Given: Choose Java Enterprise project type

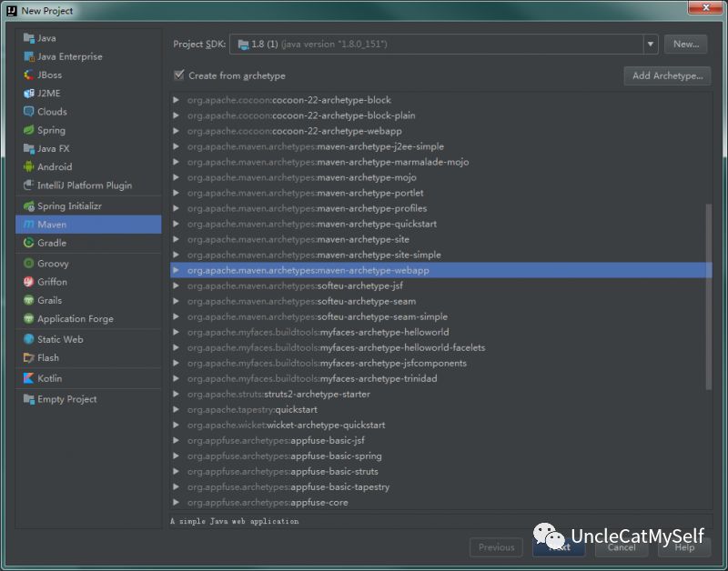Looking at the screenshot, I should [x=88, y=56].
